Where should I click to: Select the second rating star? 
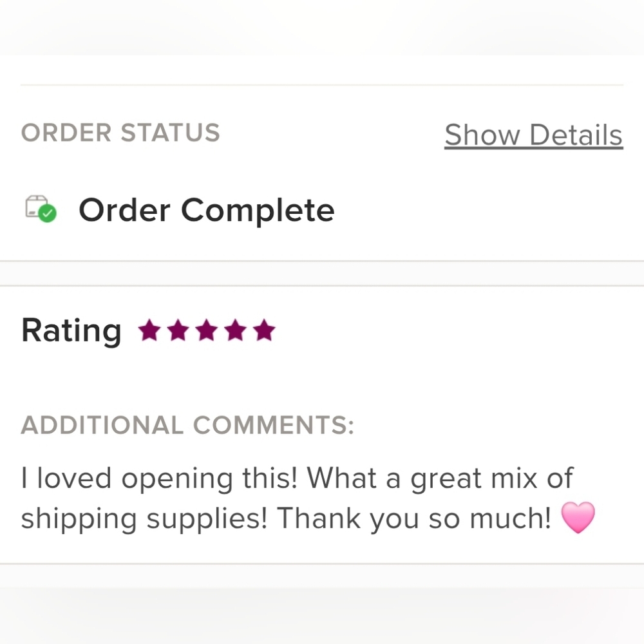coord(178,331)
